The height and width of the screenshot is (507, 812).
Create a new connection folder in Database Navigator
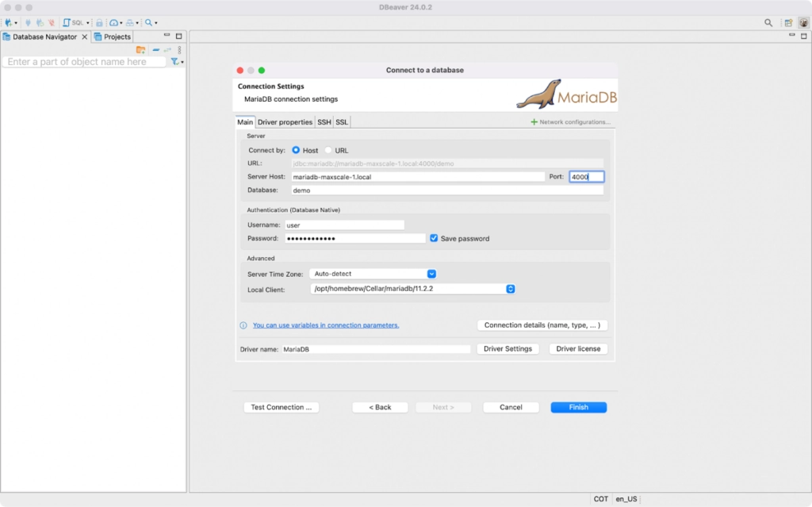(x=141, y=49)
